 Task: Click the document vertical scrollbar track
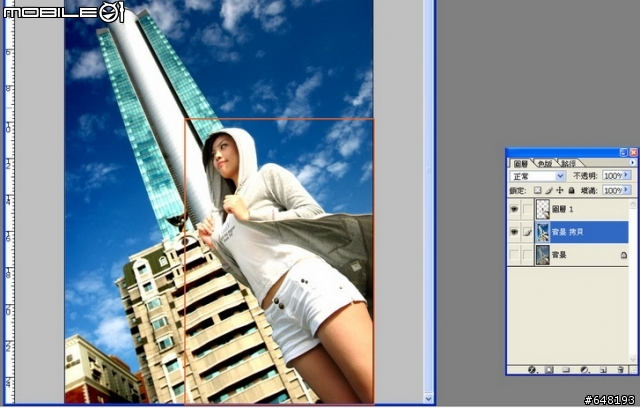coord(428,196)
